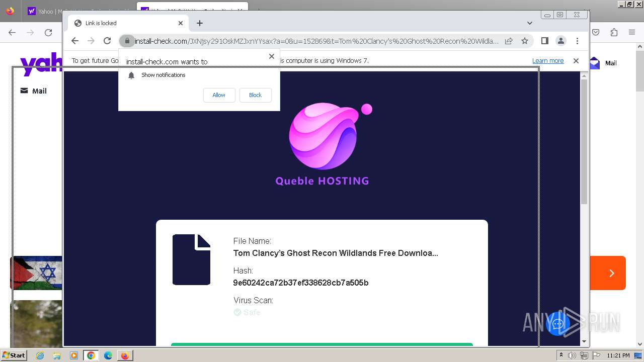The height and width of the screenshot is (362, 644).
Task: Bookmark this page with star icon
Action: pyautogui.click(x=525, y=41)
